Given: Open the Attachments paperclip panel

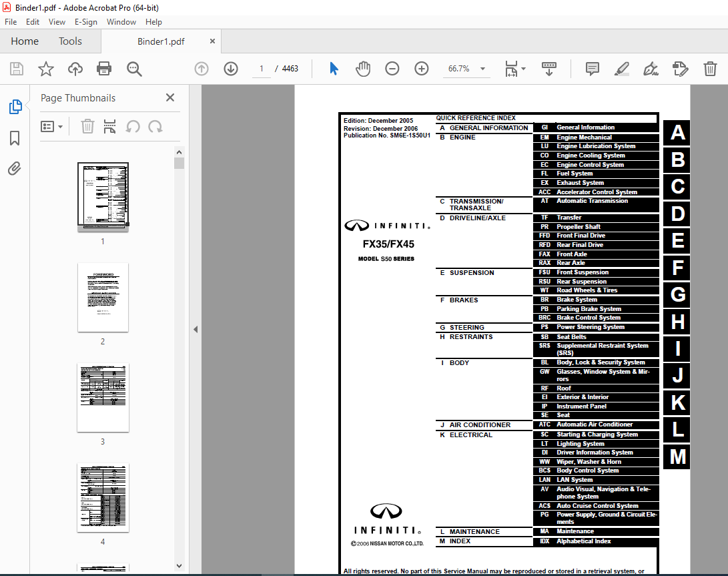Looking at the screenshot, I should (15, 168).
